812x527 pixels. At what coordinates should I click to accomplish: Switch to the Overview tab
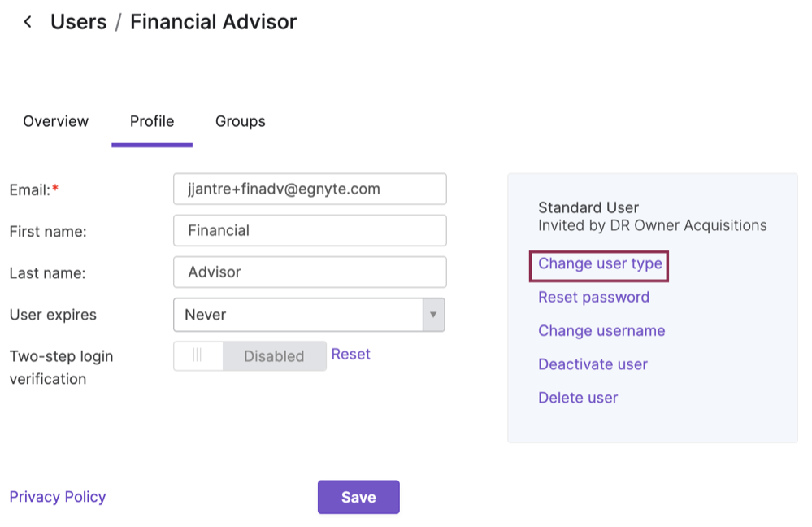54,120
